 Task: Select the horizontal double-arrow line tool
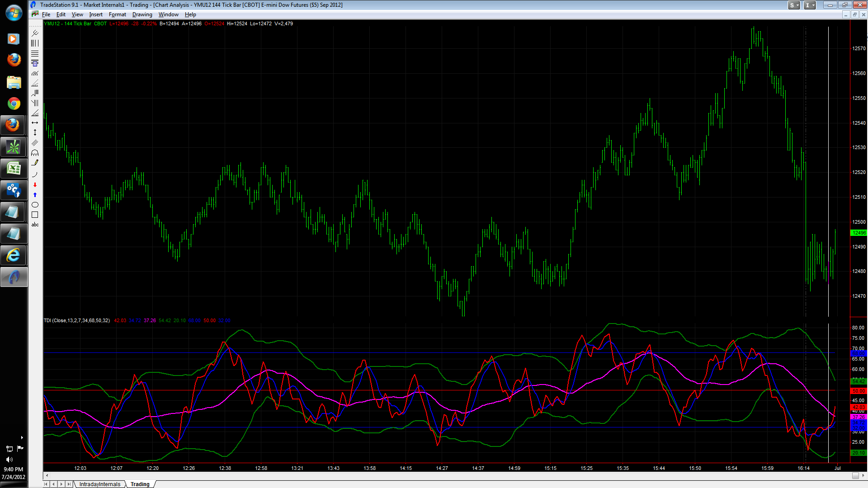[x=35, y=122]
